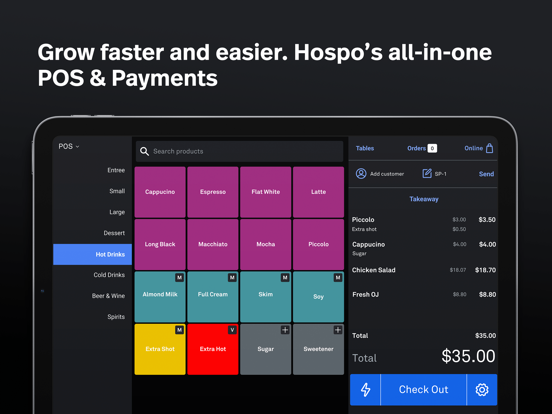The width and height of the screenshot is (552, 414).
Task: Click the search magnifier icon
Action: coord(144,151)
